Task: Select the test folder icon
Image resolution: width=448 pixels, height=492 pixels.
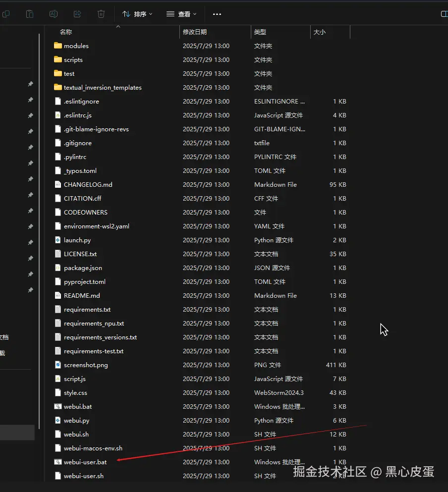Action: pos(58,73)
